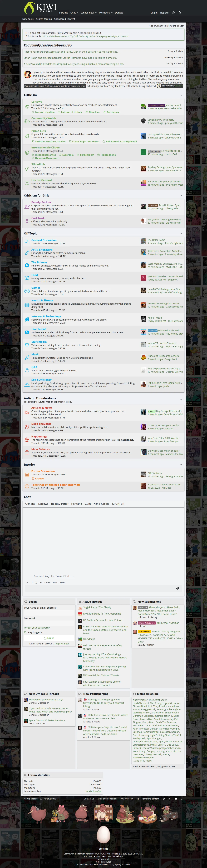Go to the Forums nav item
This screenshot has height=868, width=207.
tap(64, 13)
